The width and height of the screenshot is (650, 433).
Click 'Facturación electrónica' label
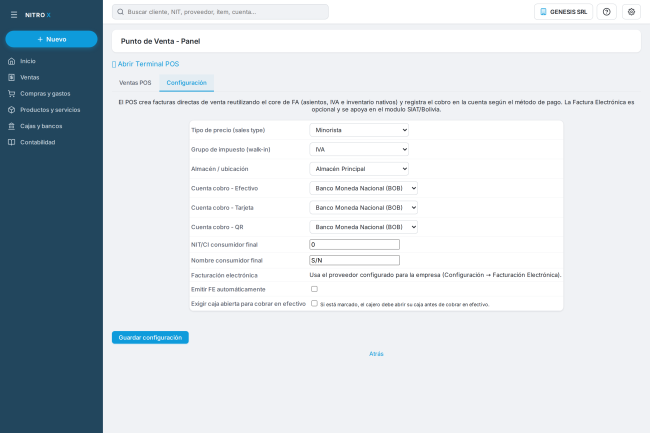(224, 276)
